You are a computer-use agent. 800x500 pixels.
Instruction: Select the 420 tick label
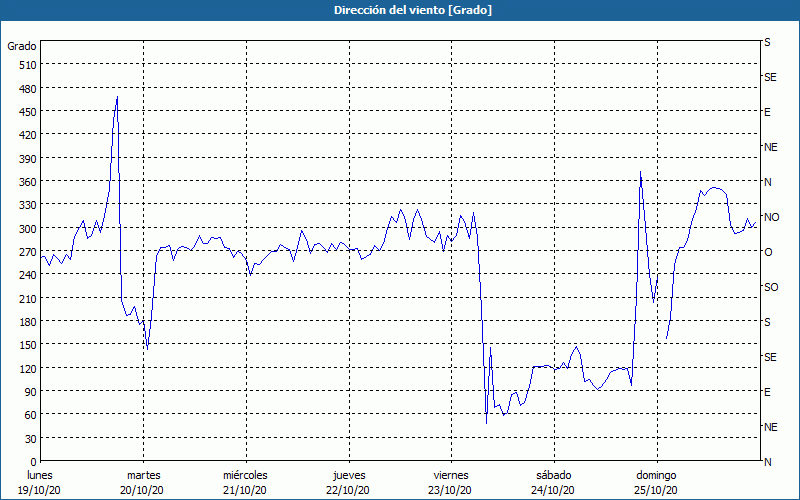click(29, 135)
